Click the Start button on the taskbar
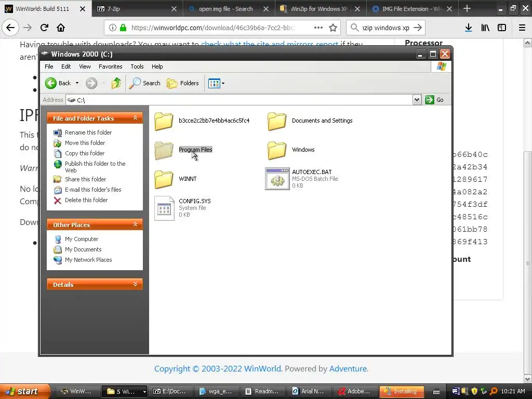 coord(24,391)
